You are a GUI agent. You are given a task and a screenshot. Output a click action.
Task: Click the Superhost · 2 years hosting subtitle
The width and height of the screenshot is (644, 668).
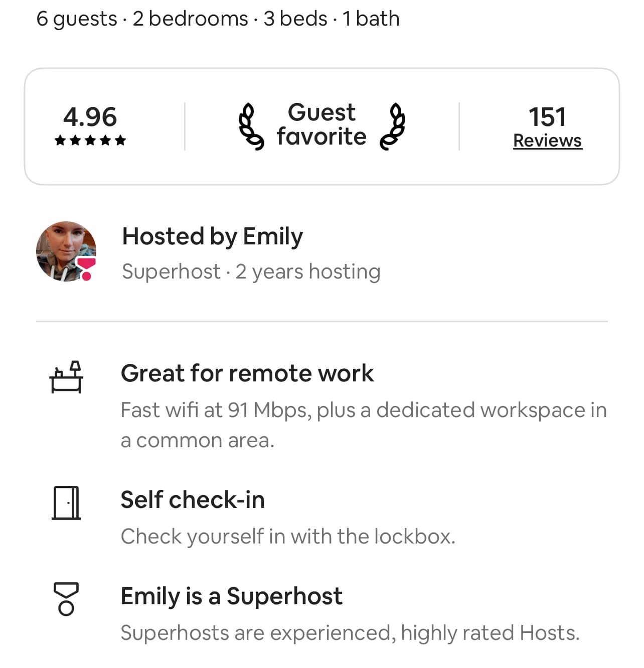point(251,272)
